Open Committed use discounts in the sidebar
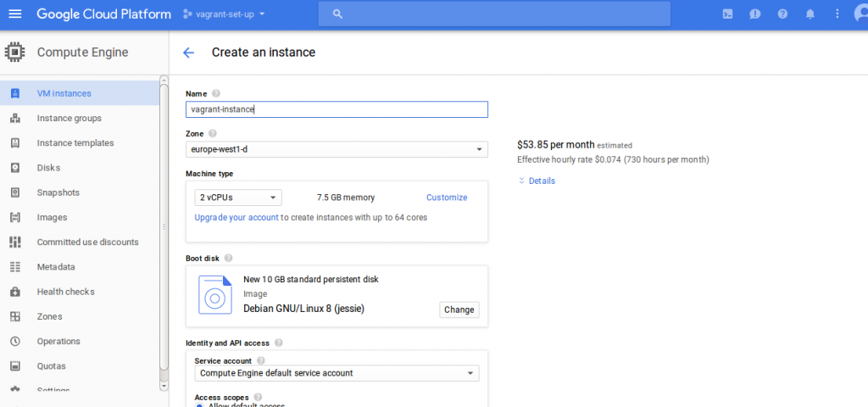Viewport: 868px width, 407px height. click(x=80, y=242)
